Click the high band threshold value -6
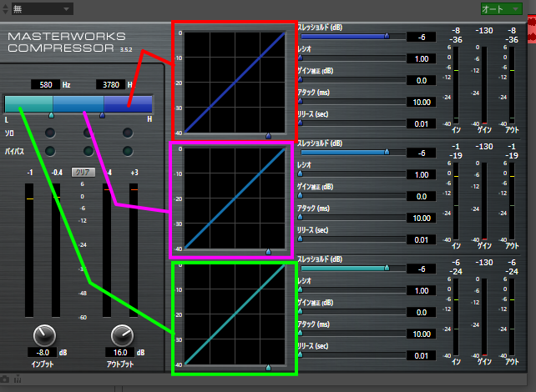Image resolution: width=536 pixels, height=392 pixels. (x=421, y=37)
